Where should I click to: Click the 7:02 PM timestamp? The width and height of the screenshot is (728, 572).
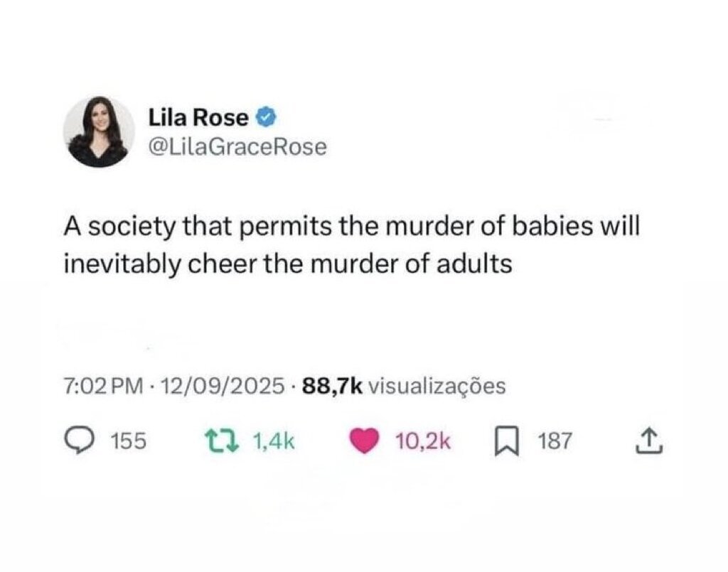click(104, 386)
